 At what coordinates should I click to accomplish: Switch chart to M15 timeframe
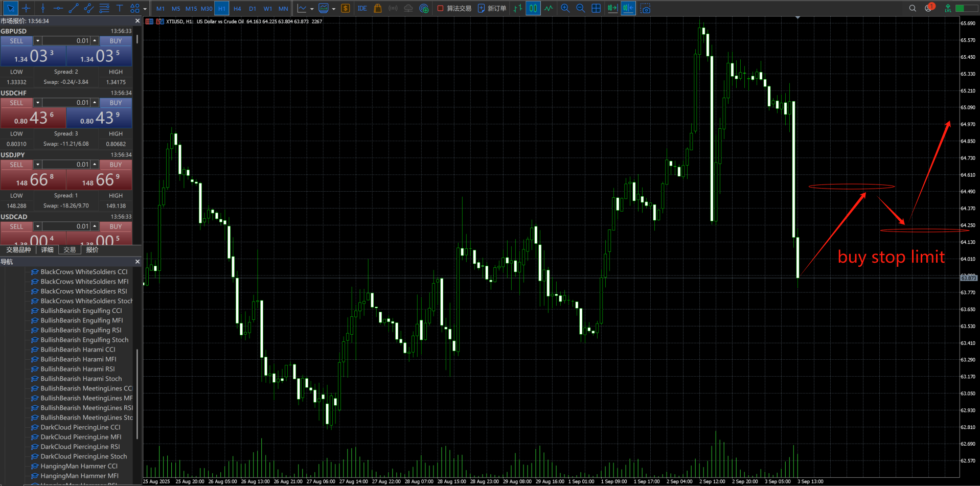click(x=191, y=9)
